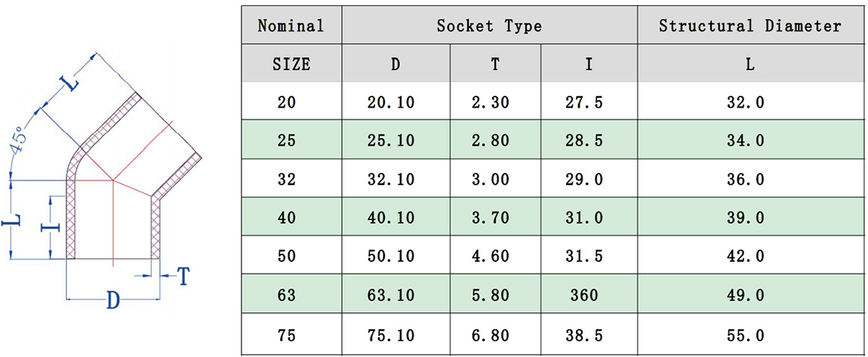The height and width of the screenshot is (357, 868).
Task: Select the SIZE subheader cell
Action: [291, 65]
